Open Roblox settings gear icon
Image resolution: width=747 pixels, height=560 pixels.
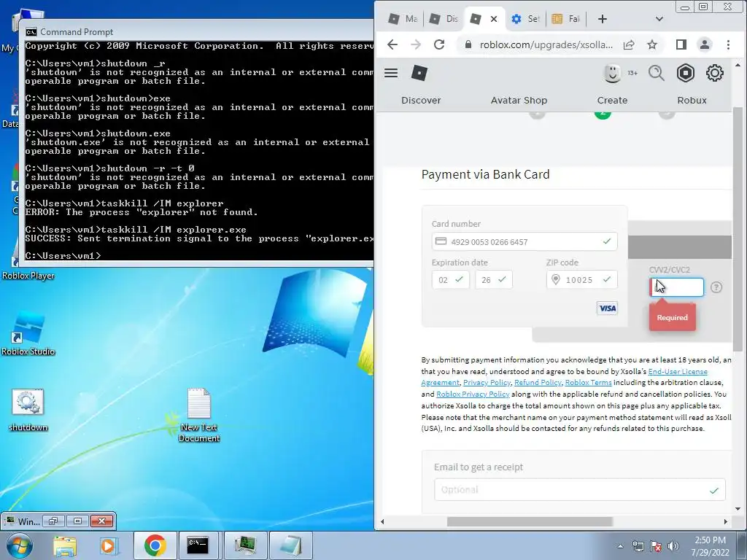(x=715, y=73)
